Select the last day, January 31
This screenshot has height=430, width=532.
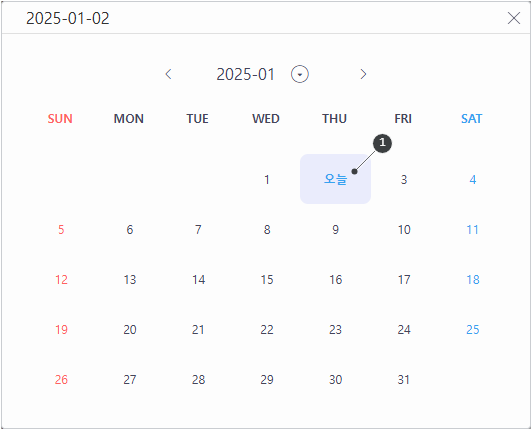[404, 379]
